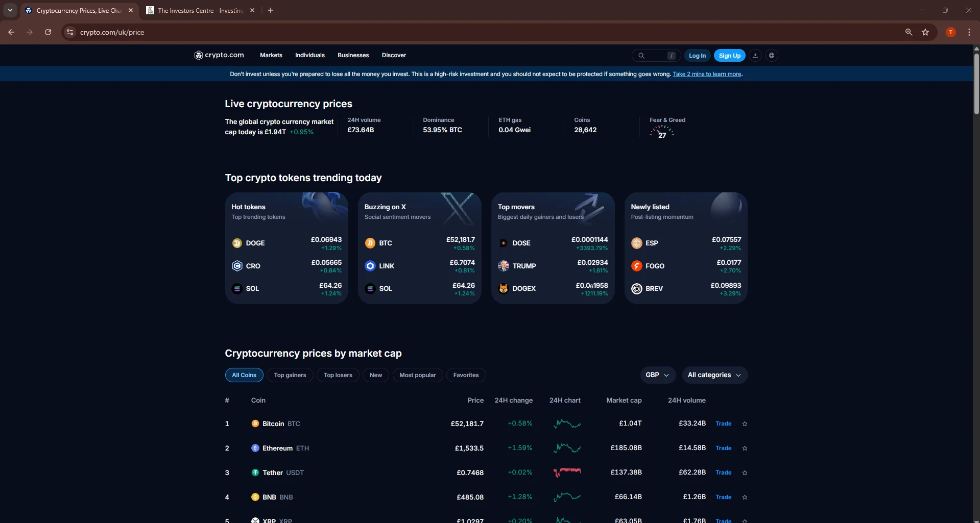The width and height of the screenshot is (980, 523).
Task: Open the tab search dropdown arrow
Action: 10,10
